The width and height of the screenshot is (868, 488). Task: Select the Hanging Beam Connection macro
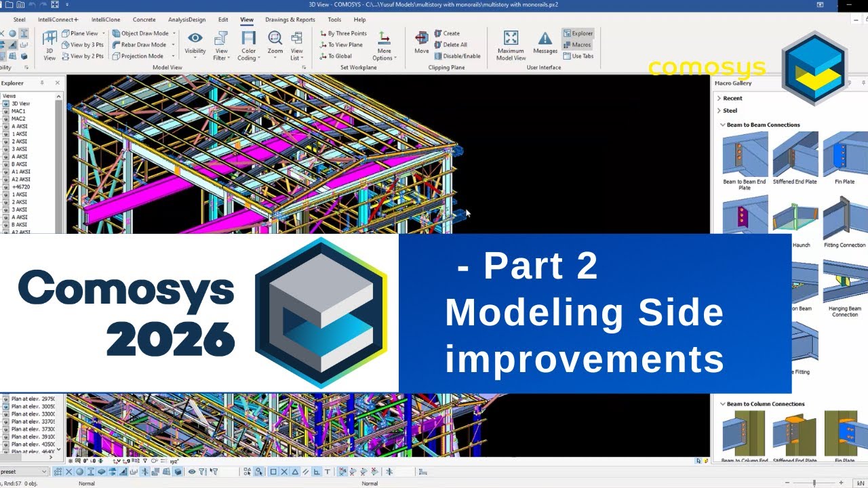[845, 287]
